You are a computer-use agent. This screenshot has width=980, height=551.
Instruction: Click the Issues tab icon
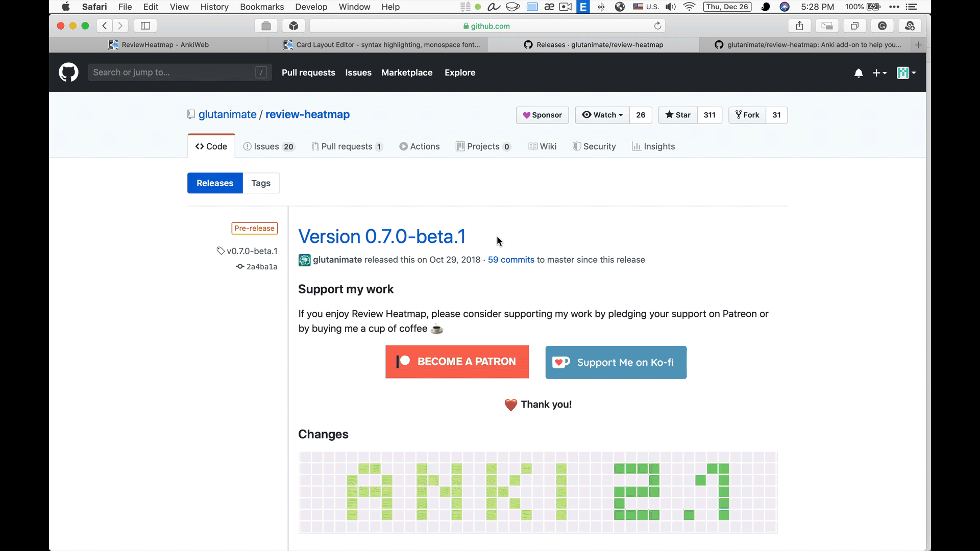(x=249, y=146)
